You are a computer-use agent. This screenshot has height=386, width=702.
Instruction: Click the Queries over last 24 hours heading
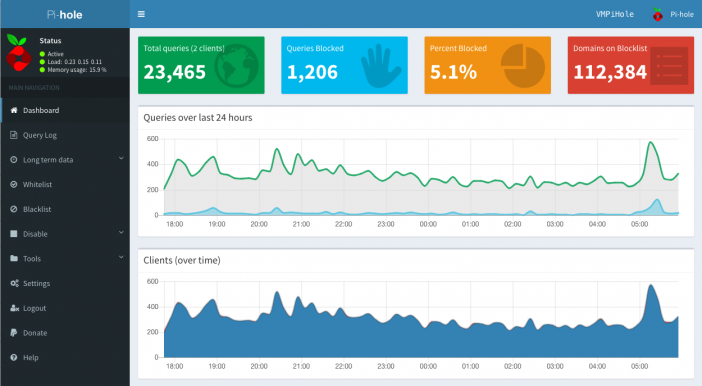[198, 118]
